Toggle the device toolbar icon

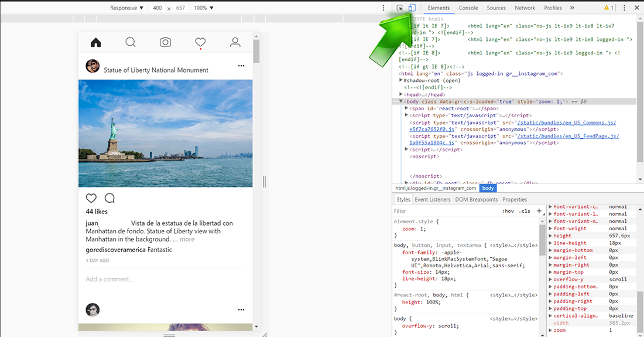412,8
